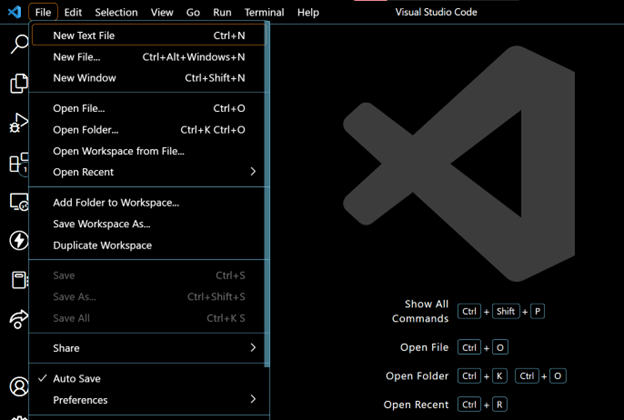Choose Open File... from File menu
The height and width of the screenshot is (420, 624).
coord(147,108)
